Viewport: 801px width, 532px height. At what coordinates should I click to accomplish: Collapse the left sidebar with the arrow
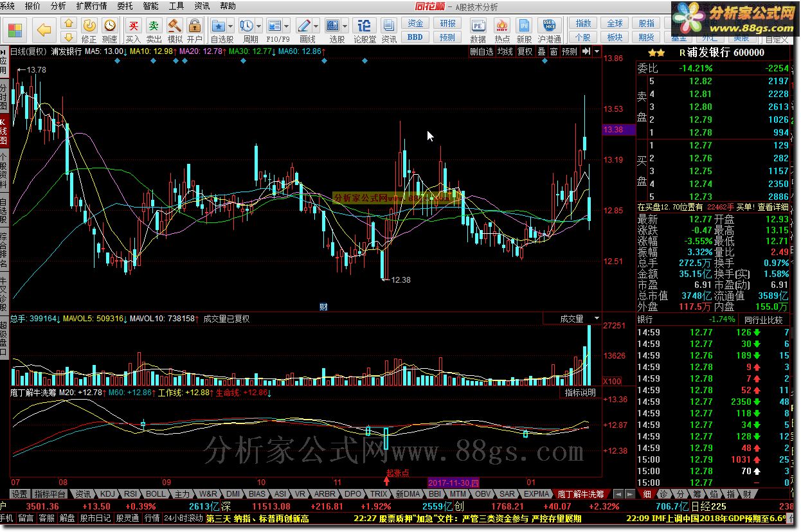click(4, 51)
